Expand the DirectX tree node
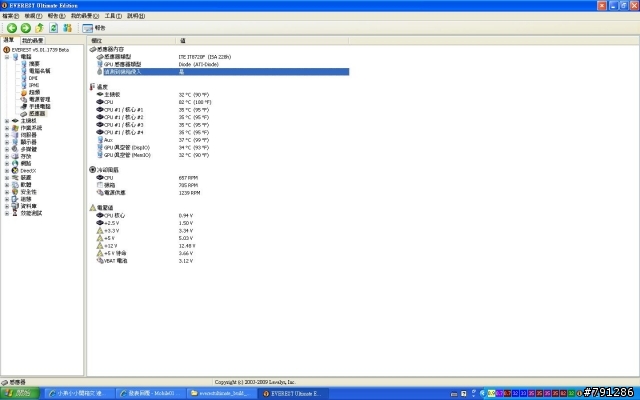Viewport: 640px width, 400px height. 7,171
